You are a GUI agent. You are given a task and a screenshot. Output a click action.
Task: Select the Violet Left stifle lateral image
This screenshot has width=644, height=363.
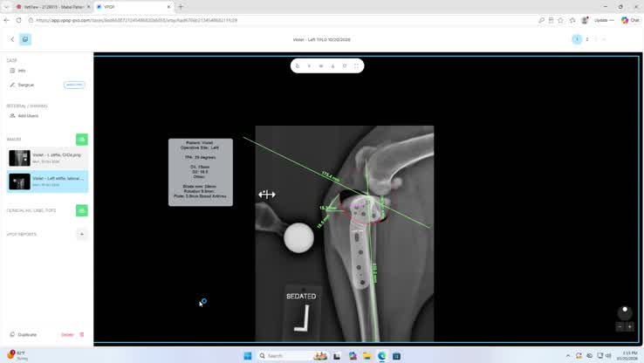click(x=48, y=181)
